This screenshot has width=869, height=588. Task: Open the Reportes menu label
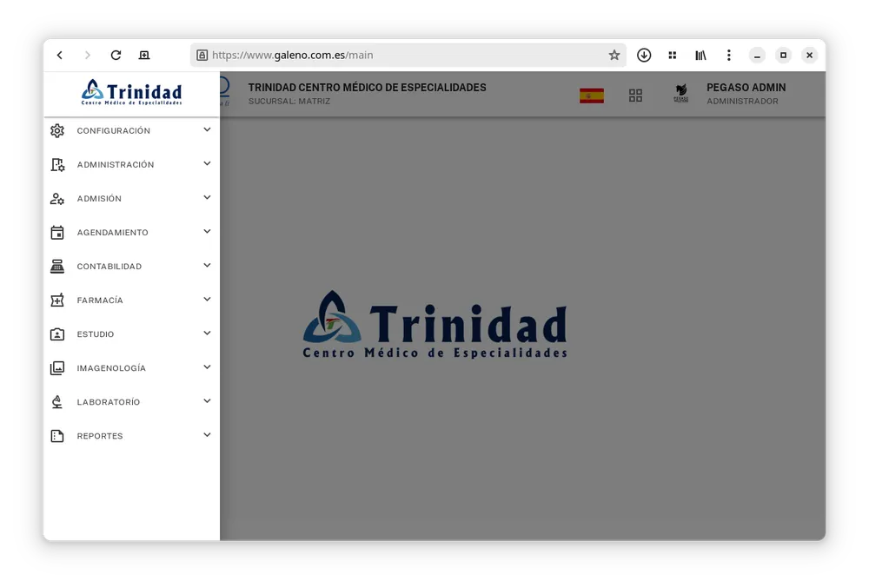coord(100,436)
